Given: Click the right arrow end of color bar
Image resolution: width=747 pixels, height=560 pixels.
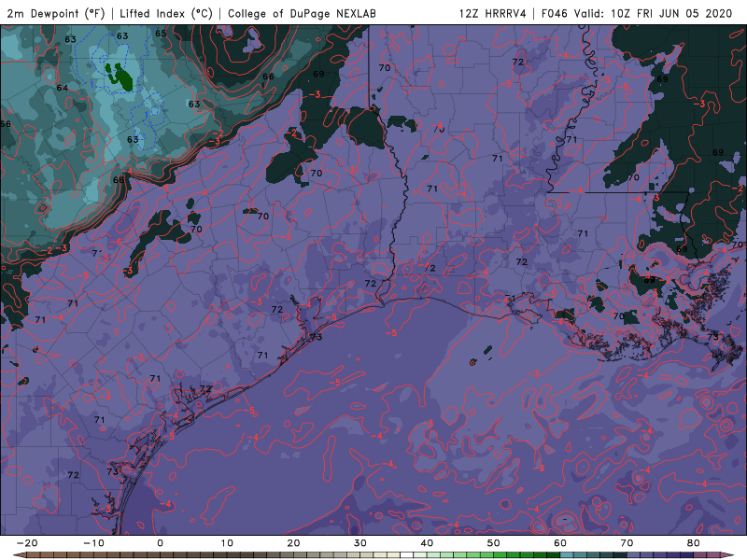Looking at the screenshot, I should pos(727,555).
